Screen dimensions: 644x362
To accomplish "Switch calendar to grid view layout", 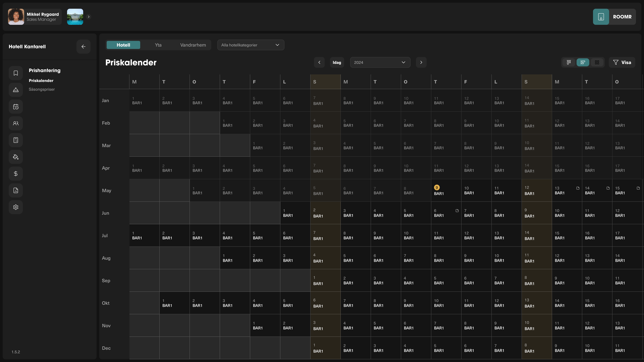I will pyautogui.click(x=597, y=62).
